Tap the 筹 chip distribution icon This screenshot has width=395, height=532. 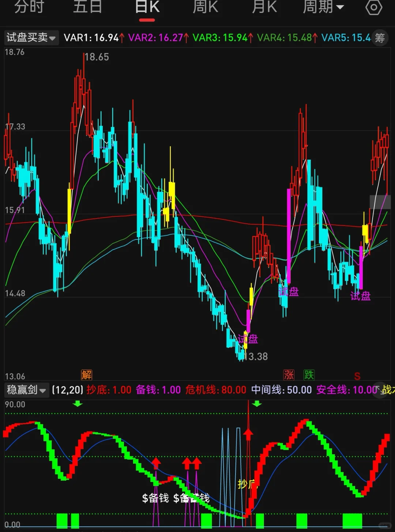click(380, 37)
